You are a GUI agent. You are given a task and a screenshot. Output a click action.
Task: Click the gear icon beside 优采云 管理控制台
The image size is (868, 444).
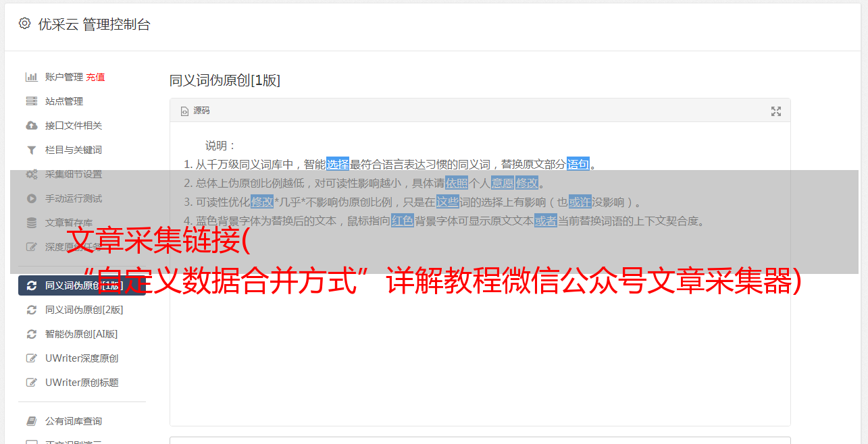(25, 24)
